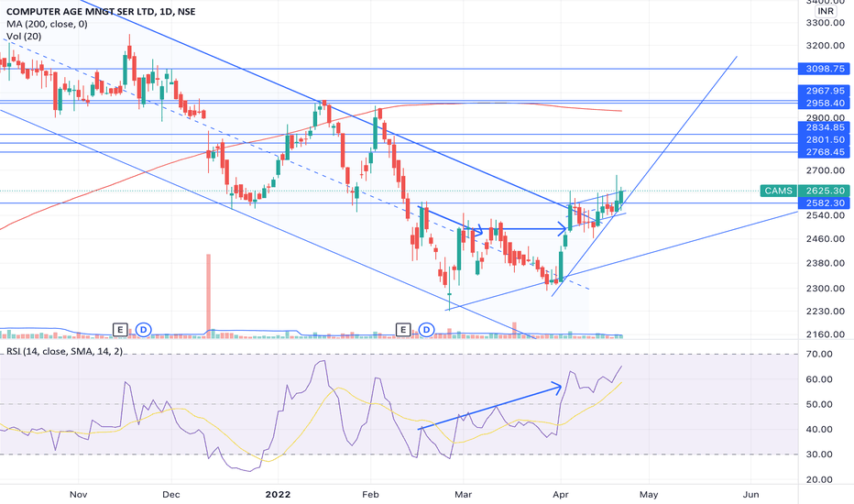The width and height of the screenshot is (854, 504).
Task: Click the current price label 2625.30
Action: (825, 191)
